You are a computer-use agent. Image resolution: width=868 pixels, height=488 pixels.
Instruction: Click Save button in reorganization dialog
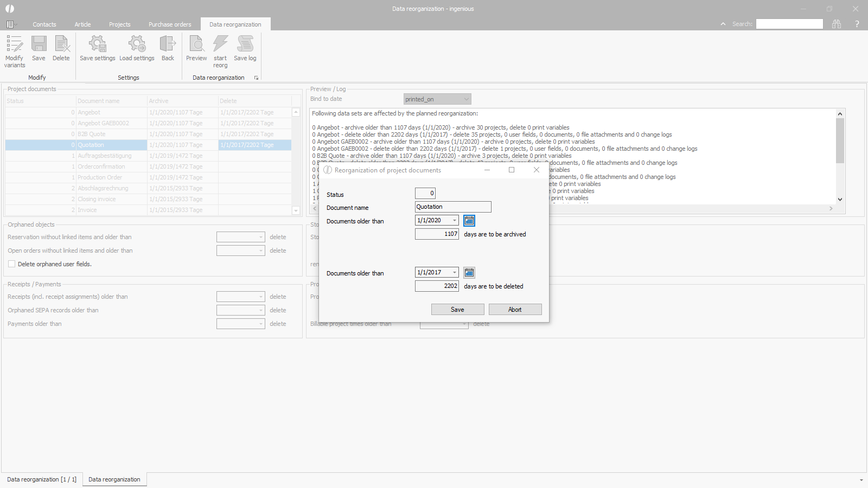(x=457, y=310)
